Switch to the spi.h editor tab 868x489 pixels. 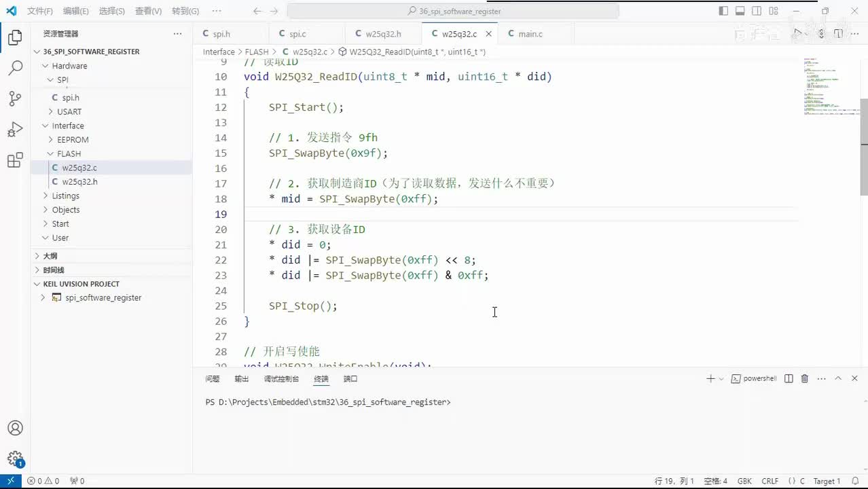221,33
